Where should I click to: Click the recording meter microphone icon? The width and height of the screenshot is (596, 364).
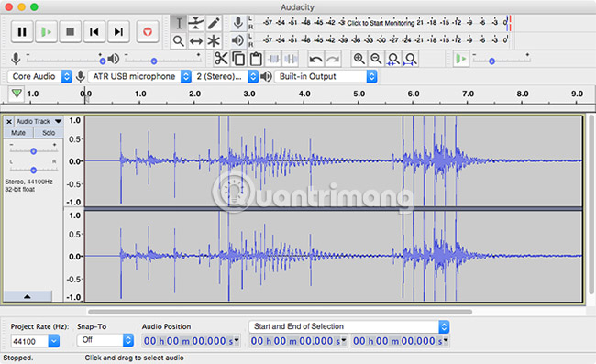238,23
